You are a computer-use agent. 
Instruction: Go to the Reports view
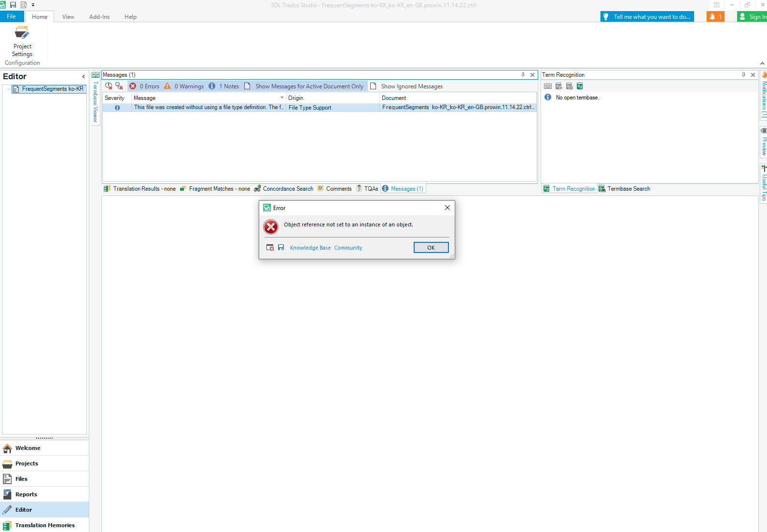point(44,494)
